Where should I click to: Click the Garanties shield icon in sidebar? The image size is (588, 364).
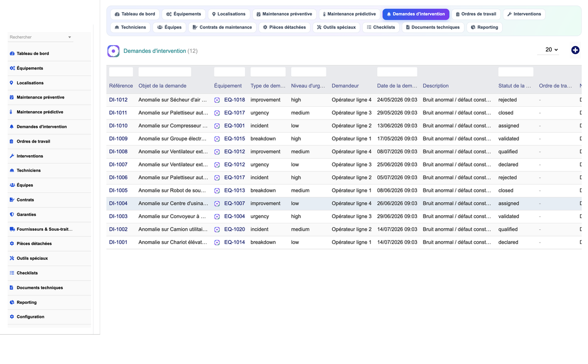coord(12,215)
